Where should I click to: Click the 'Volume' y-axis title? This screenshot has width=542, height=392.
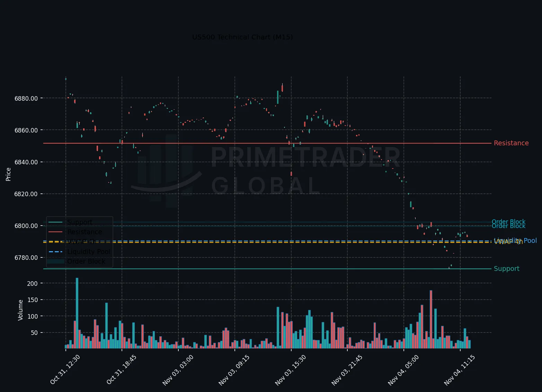(20, 310)
